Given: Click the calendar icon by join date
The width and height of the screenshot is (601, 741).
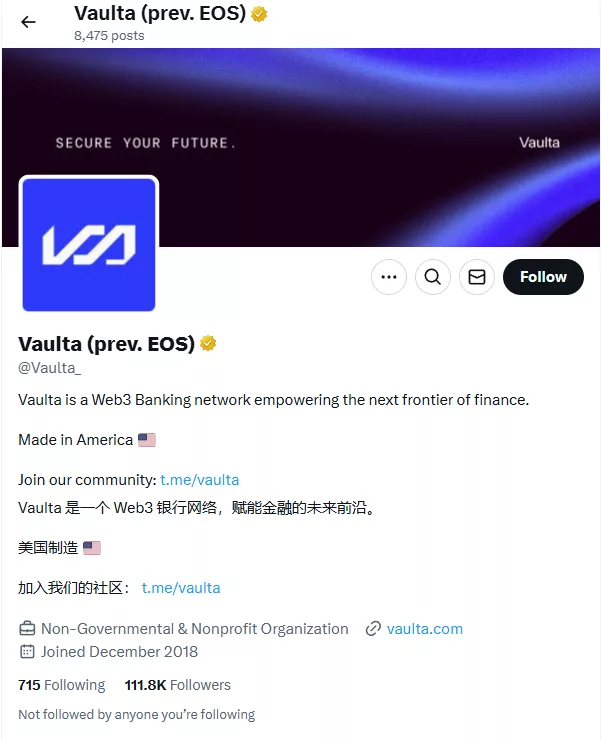Looking at the screenshot, I should [x=27, y=652].
